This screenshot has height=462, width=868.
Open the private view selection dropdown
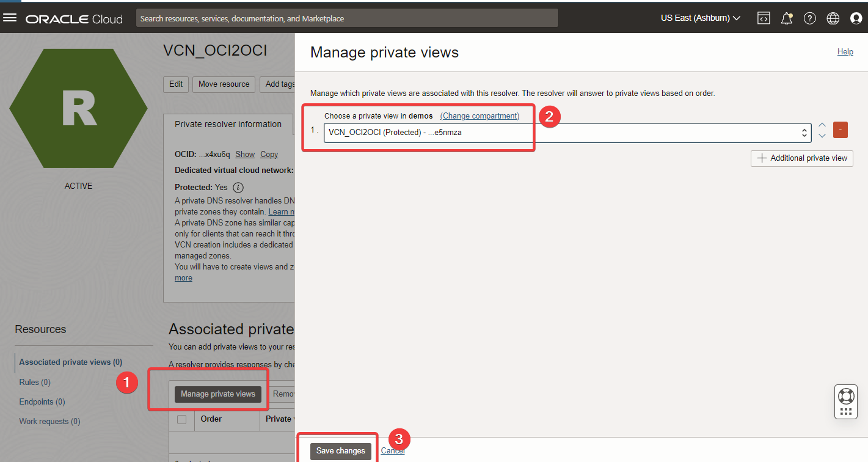click(567, 132)
